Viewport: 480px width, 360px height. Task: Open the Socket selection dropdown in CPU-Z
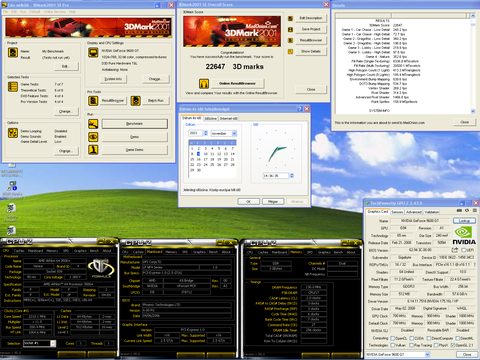(x=39, y=343)
